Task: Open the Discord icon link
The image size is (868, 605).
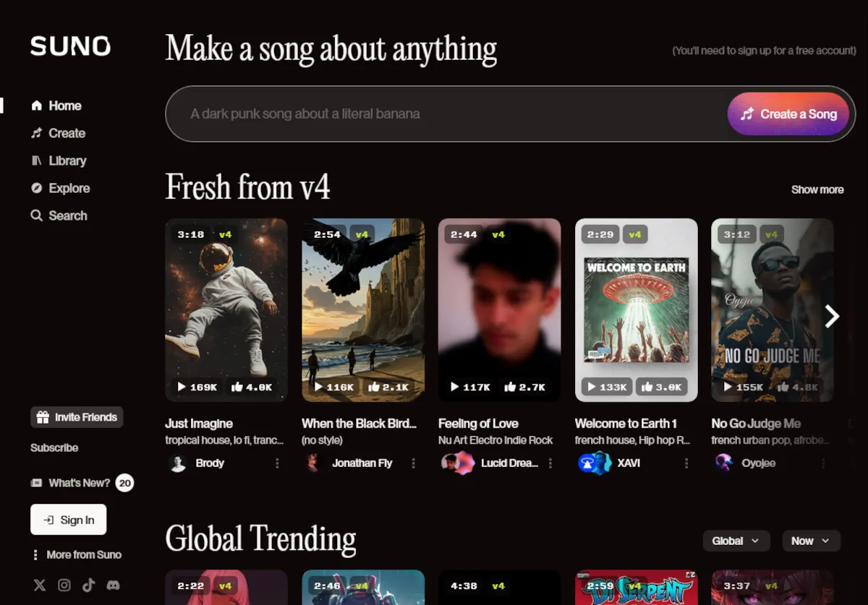Action: coord(113,585)
